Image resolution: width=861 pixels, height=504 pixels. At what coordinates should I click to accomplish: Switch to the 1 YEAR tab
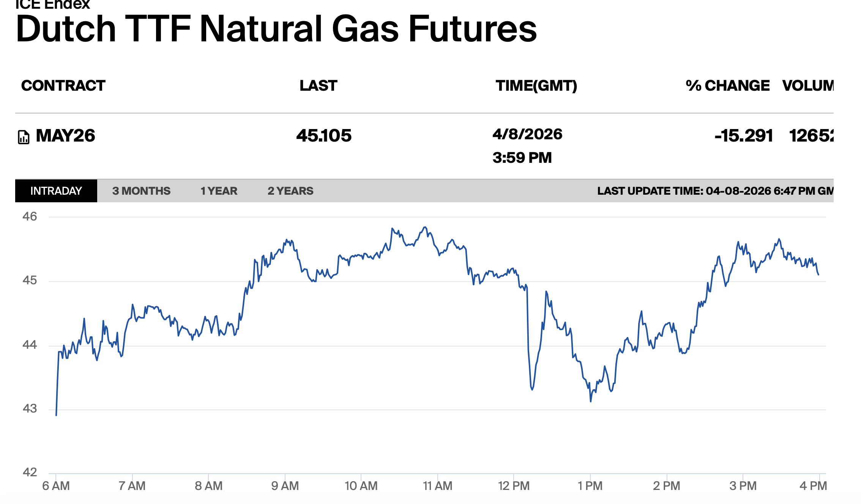pos(219,191)
